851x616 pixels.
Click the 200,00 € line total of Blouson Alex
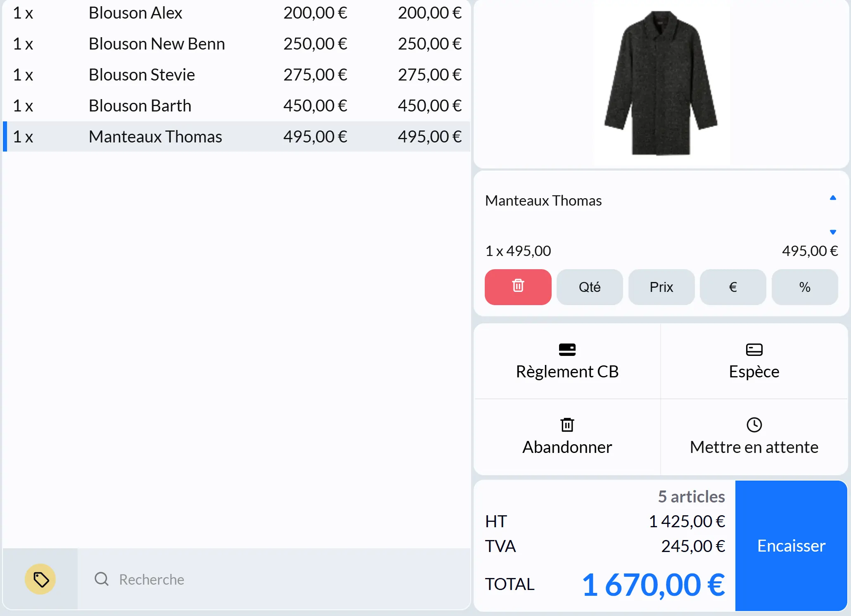point(429,13)
